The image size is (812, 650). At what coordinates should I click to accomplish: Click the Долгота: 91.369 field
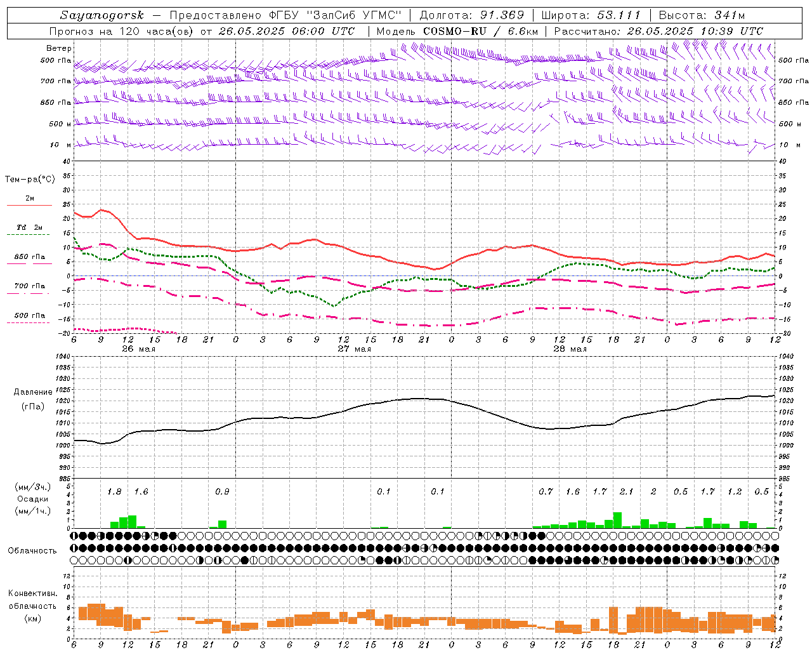tap(472, 15)
